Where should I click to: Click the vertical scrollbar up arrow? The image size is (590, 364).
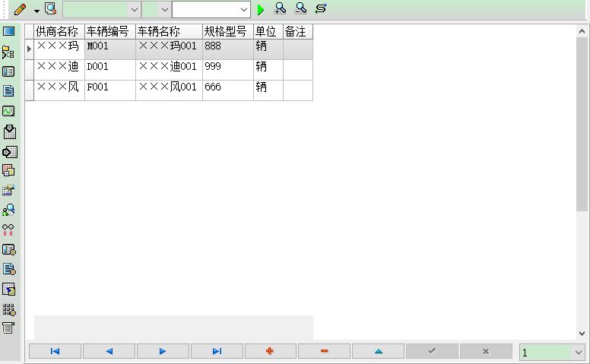click(x=582, y=32)
